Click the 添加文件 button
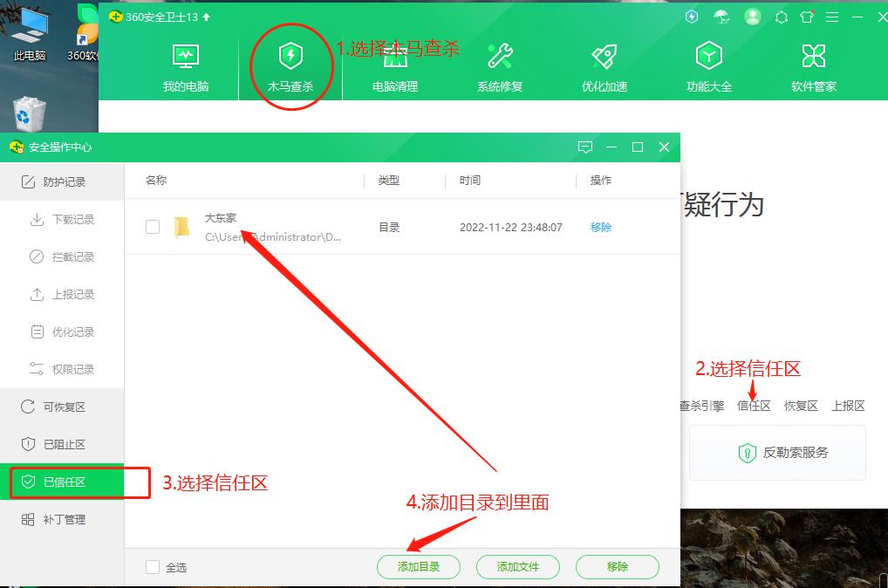The height and width of the screenshot is (588, 888). tap(518, 566)
